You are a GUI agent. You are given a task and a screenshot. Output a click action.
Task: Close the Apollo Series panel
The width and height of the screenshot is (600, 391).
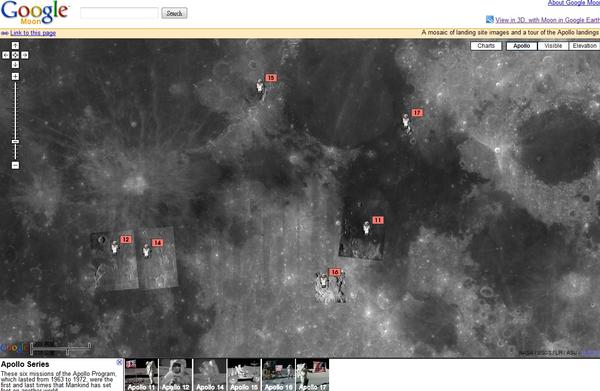pyautogui.click(x=119, y=362)
